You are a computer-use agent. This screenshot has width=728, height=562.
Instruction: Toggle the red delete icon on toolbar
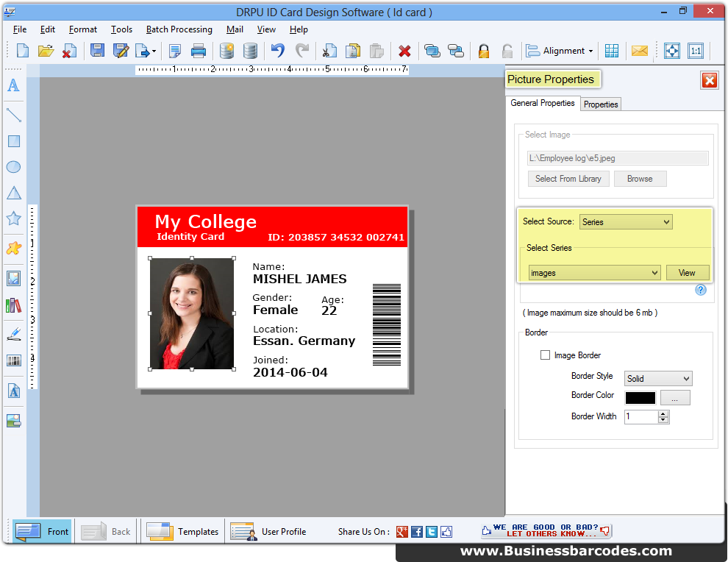(404, 51)
